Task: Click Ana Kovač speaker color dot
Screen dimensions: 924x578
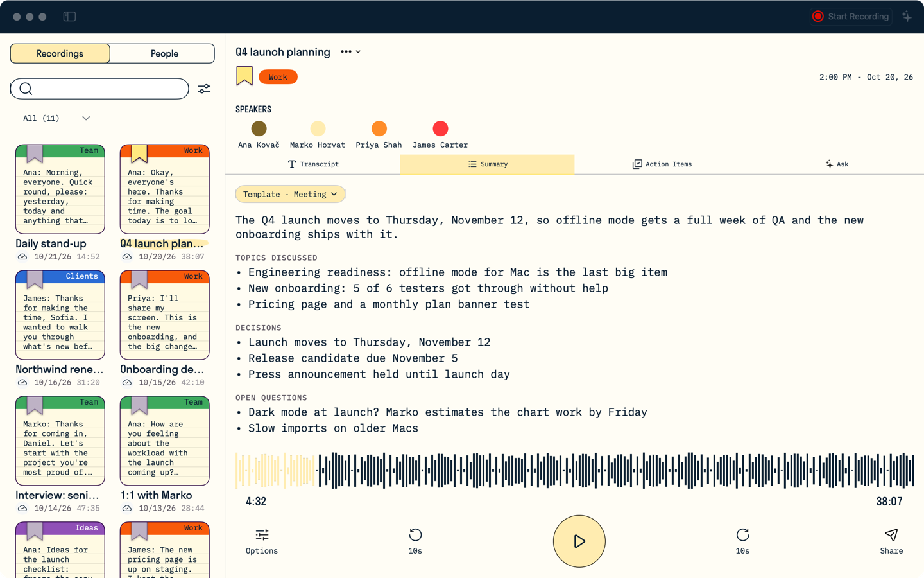Action: (x=259, y=128)
